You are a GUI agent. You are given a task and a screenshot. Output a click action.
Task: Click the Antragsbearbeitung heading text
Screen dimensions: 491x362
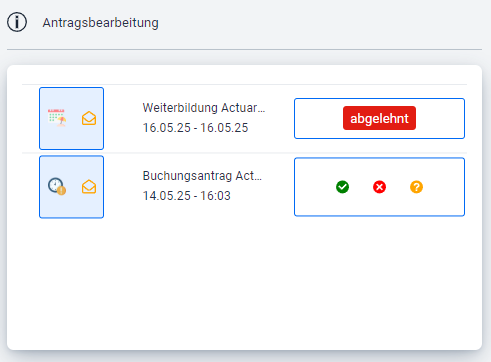[x=100, y=23]
